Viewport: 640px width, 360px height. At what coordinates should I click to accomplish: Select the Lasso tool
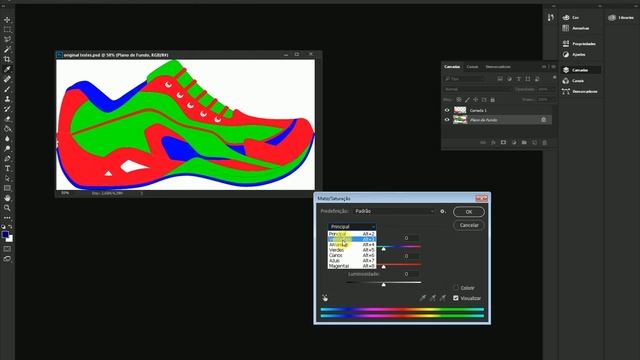pos(7,40)
